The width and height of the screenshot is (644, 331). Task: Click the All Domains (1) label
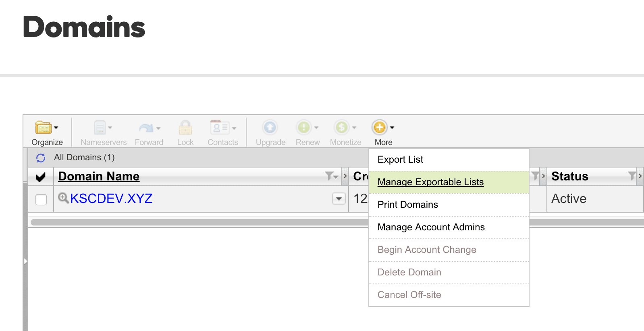click(x=84, y=157)
